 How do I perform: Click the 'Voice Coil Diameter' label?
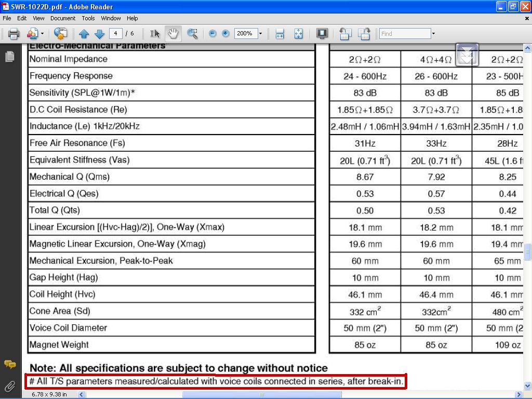[x=68, y=328]
